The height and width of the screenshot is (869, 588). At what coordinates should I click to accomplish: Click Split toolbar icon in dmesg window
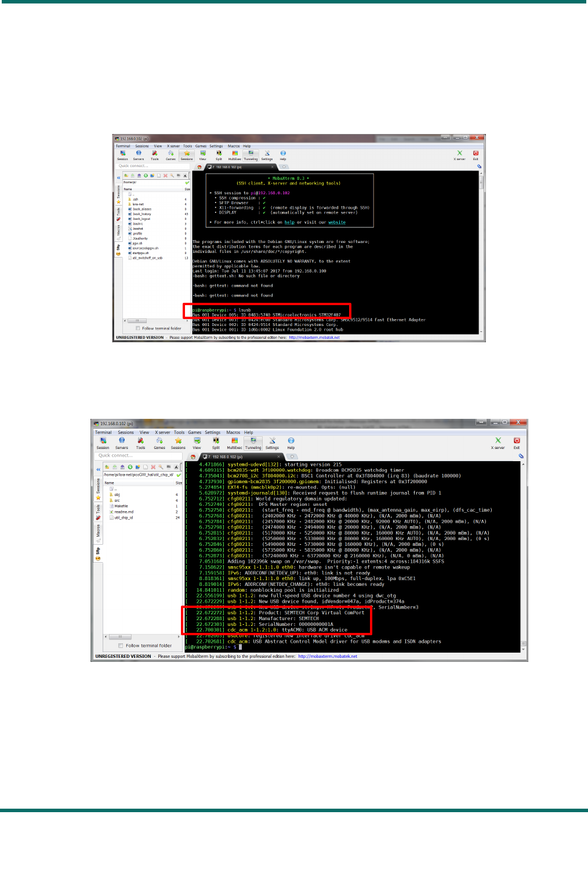[x=216, y=443]
